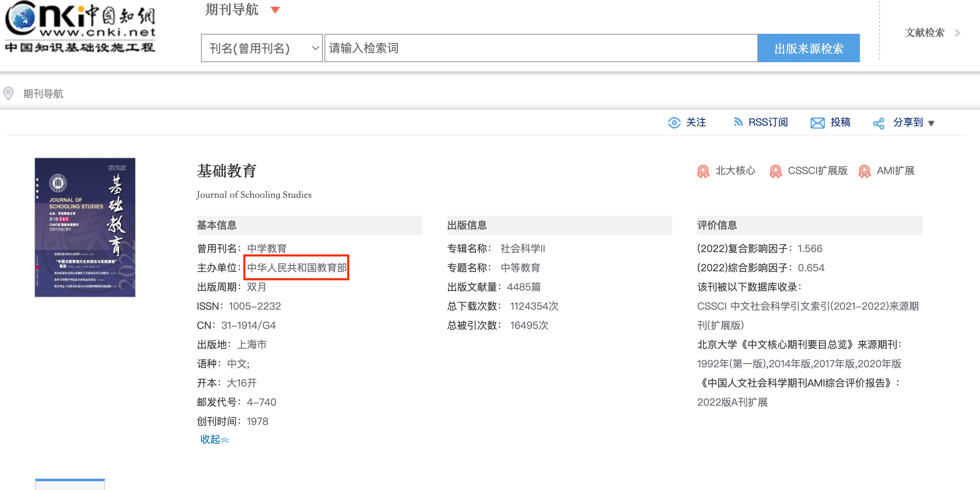Click the envelope icon for submission

pyautogui.click(x=817, y=123)
